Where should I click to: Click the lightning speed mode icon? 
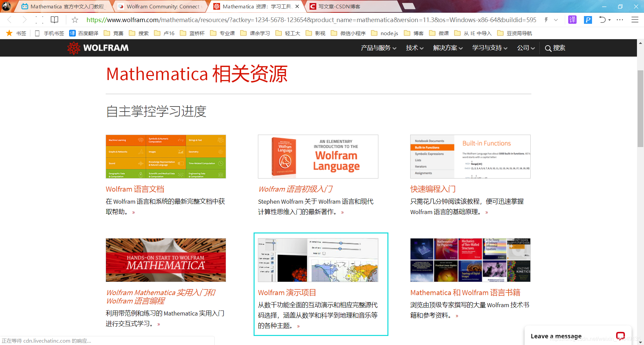click(x=546, y=20)
